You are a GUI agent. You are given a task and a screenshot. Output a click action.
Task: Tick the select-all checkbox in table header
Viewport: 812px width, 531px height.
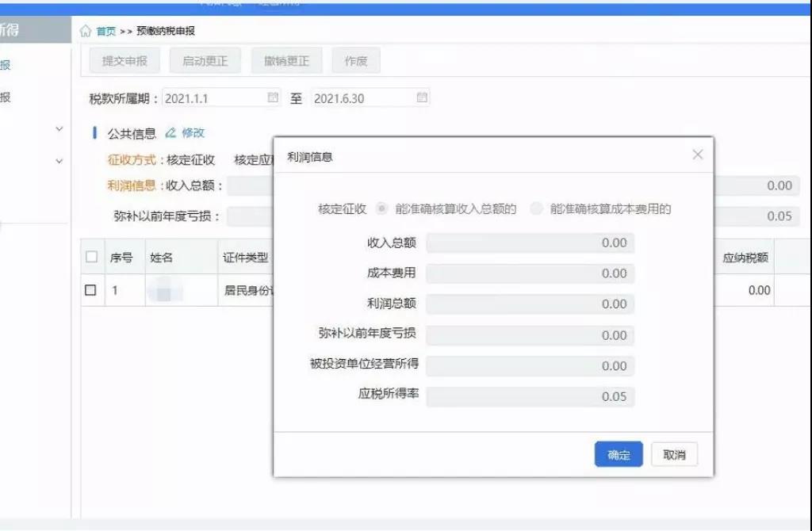91,258
